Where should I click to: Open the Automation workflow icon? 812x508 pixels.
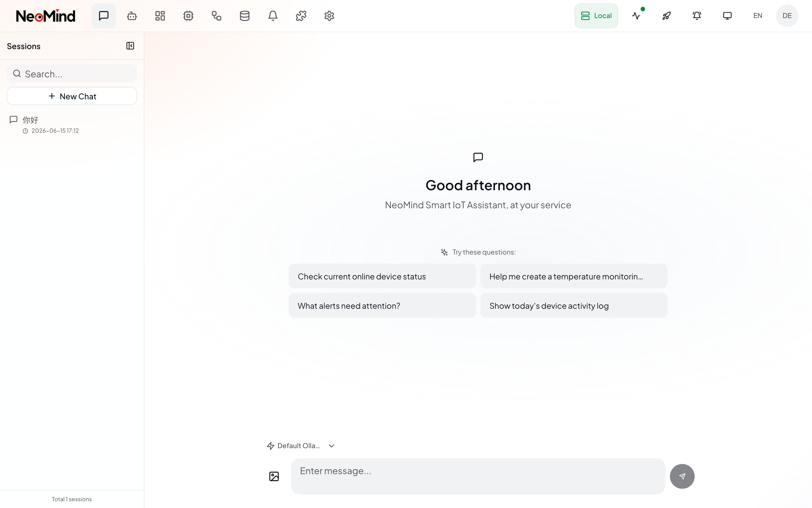217,16
